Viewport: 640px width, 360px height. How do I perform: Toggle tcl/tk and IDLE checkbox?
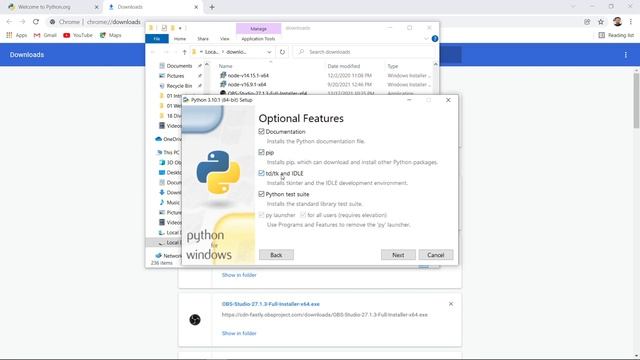point(261,173)
